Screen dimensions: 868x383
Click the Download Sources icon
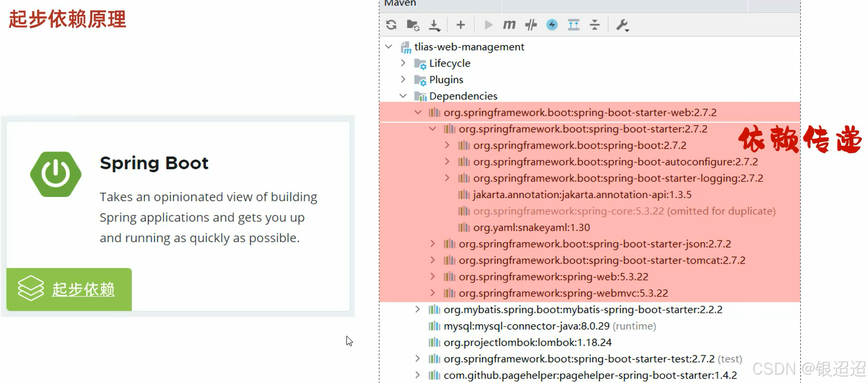435,25
